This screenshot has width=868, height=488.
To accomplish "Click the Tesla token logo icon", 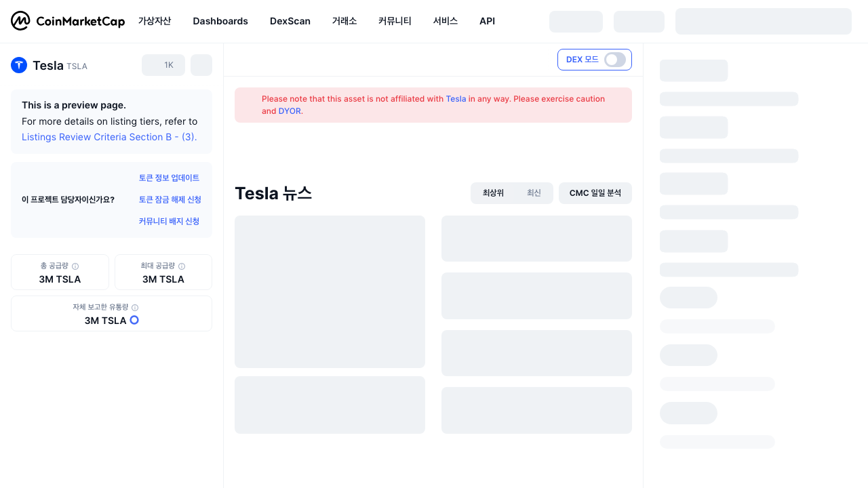I will tap(19, 65).
